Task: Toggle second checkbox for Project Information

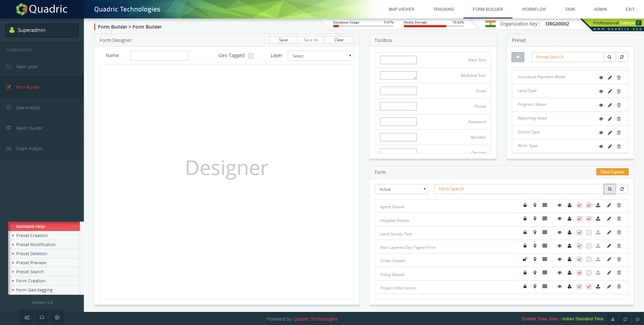Action: (589, 287)
